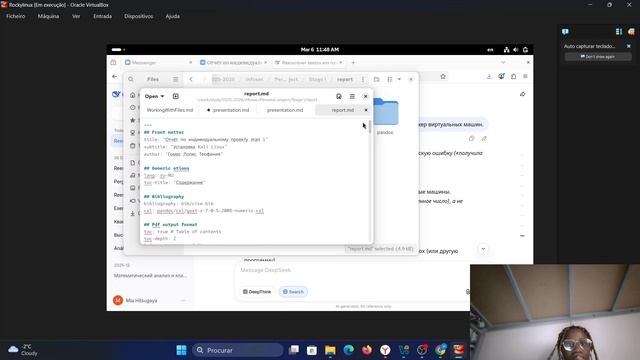
Task: Open Yandex Browser from taskbar
Action: pos(385,350)
